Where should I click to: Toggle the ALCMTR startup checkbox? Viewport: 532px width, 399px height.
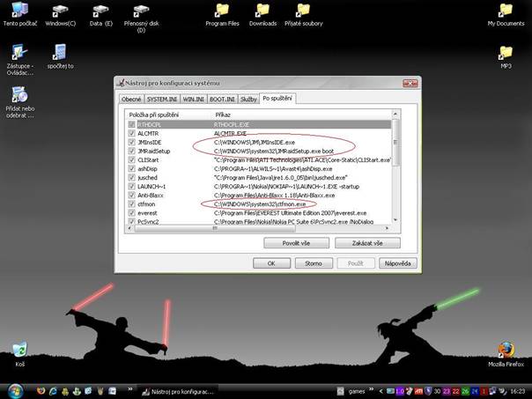point(131,133)
